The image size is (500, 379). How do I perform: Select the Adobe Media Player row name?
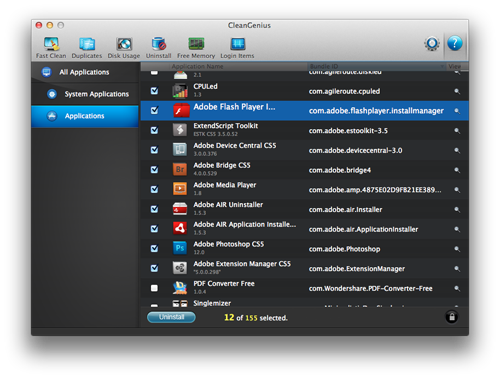(225, 185)
